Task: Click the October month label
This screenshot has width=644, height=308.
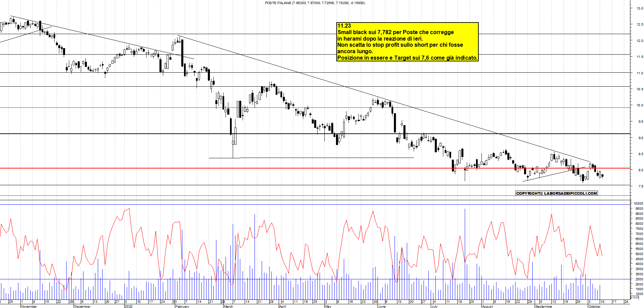Action: [x=595, y=306]
